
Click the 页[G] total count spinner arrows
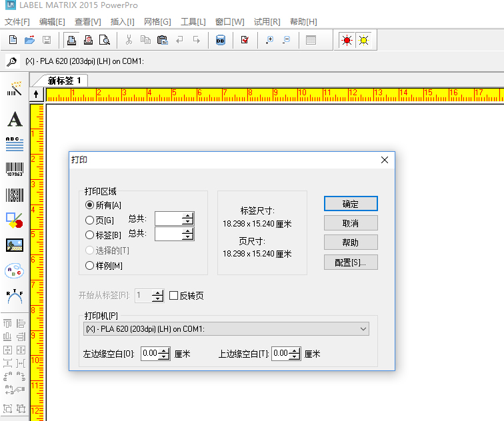[x=188, y=218]
